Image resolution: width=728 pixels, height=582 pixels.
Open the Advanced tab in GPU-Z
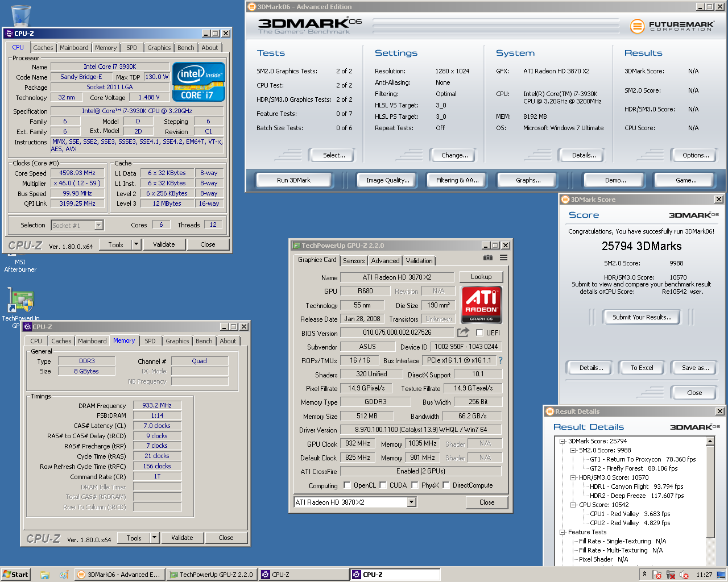point(385,260)
